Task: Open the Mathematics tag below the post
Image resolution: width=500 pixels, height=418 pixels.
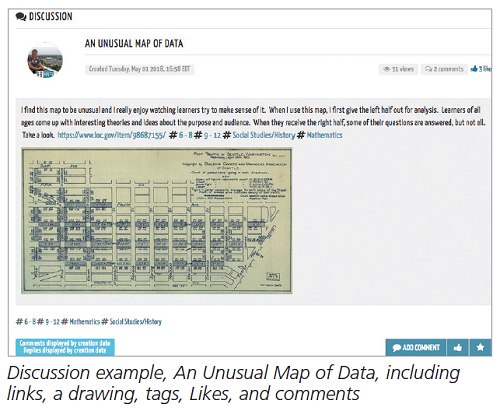Action: pos(84,322)
